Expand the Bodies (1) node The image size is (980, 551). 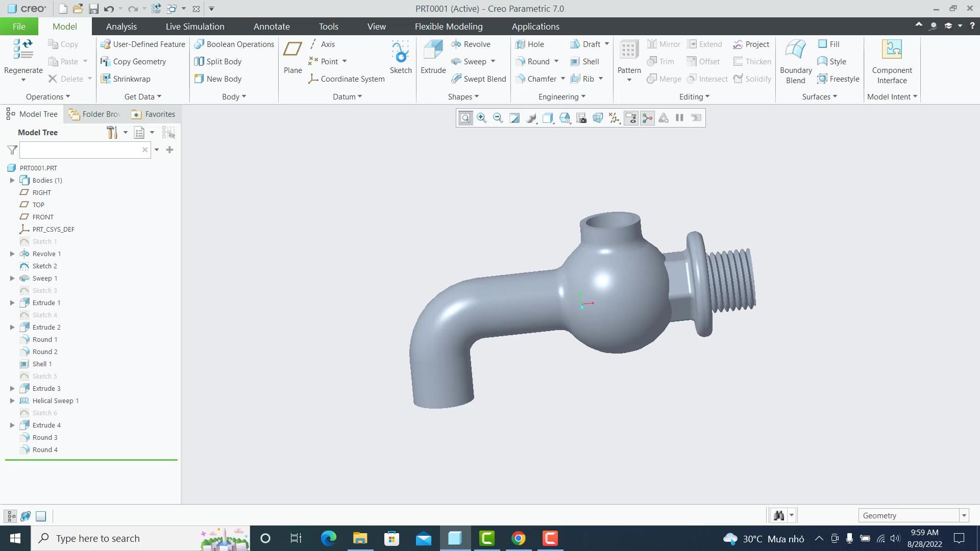pyautogui.click(x=12, y=181)
